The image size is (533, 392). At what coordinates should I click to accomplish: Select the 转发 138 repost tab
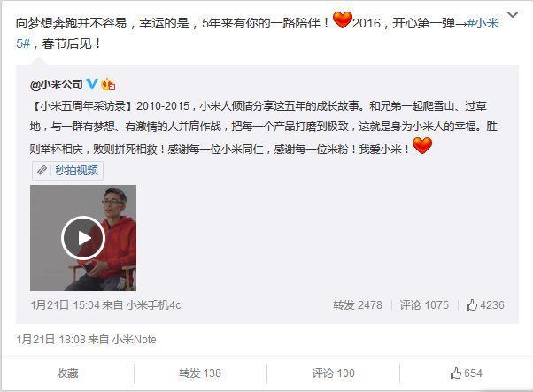tap(200, 373)
